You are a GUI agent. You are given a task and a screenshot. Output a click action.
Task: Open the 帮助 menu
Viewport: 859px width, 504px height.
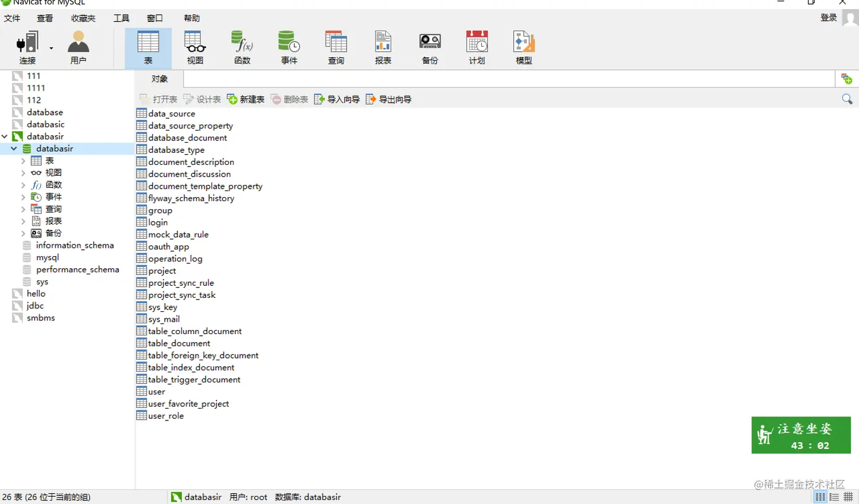pos(191,18)
